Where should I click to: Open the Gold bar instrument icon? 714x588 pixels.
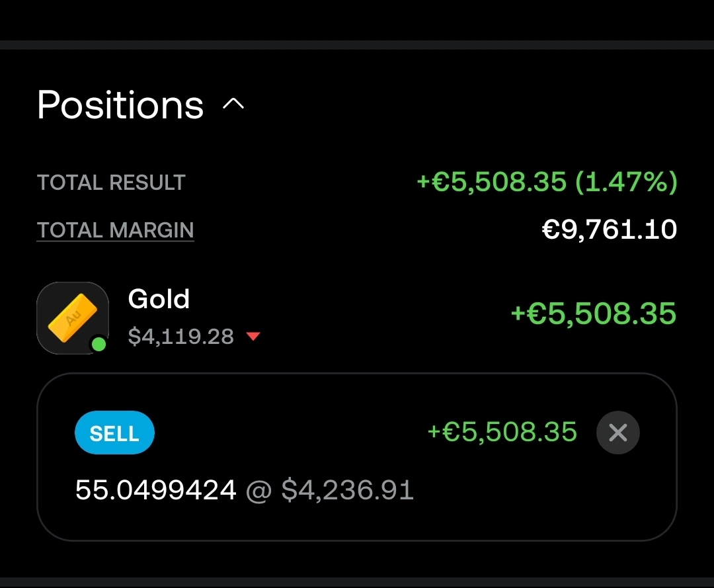coord(72,317)
